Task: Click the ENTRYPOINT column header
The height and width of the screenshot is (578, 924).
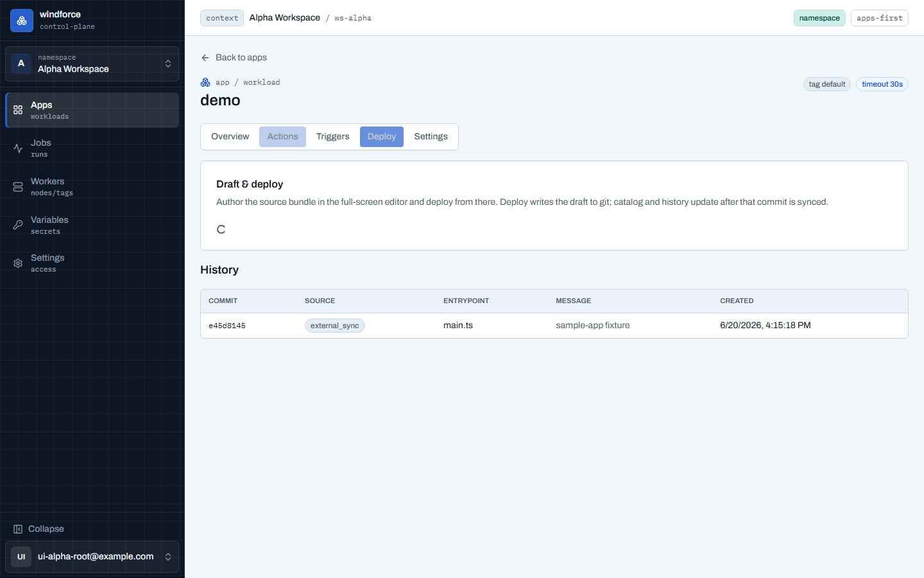Action: 466,301
